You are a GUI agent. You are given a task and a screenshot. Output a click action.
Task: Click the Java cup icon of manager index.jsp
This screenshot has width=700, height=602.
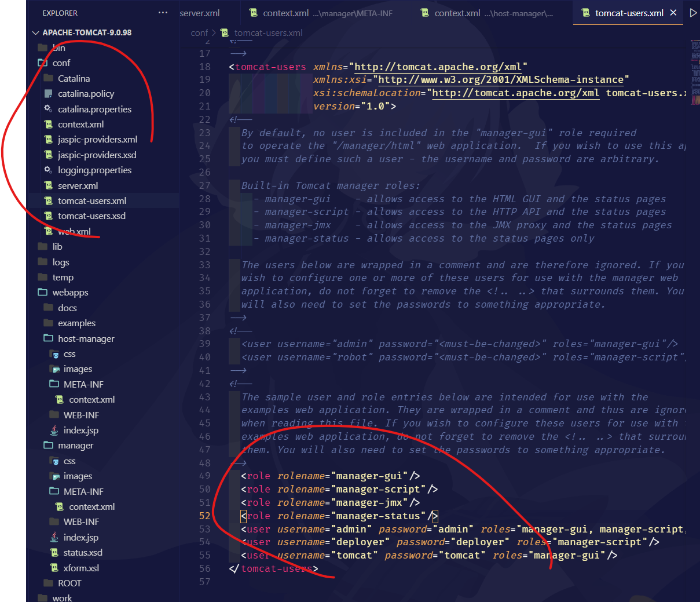(x=54, y=537)
